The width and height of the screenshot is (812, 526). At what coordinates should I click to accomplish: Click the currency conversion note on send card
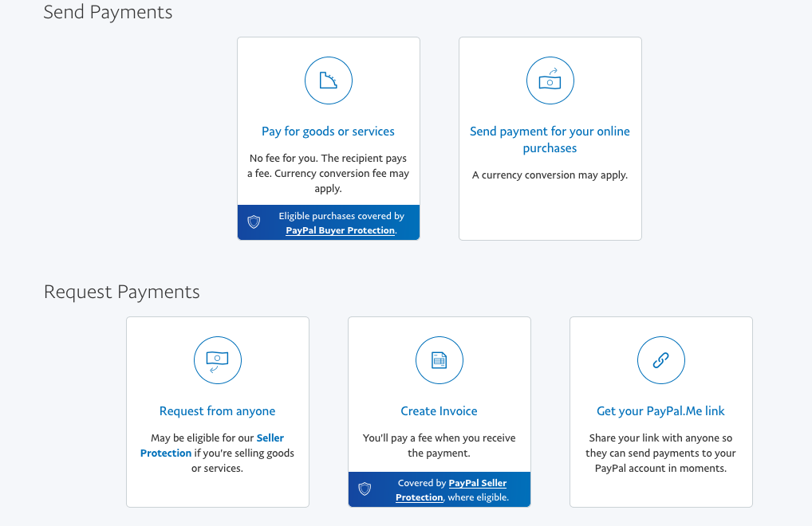click(x=550, y=175)
